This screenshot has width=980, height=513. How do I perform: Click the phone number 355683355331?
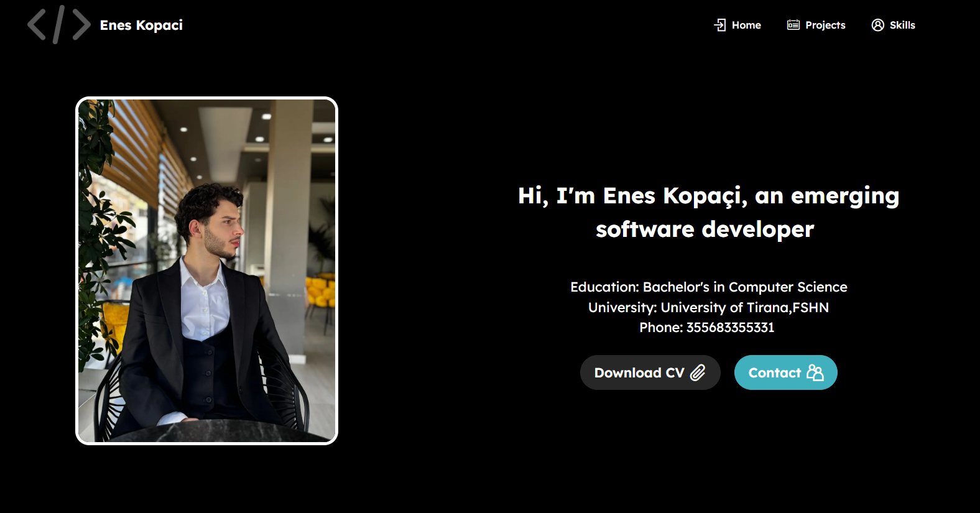click(730, 328)
